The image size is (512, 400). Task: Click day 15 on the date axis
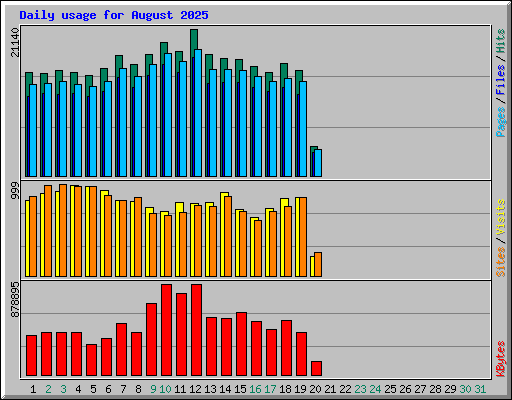click(240, 389)
